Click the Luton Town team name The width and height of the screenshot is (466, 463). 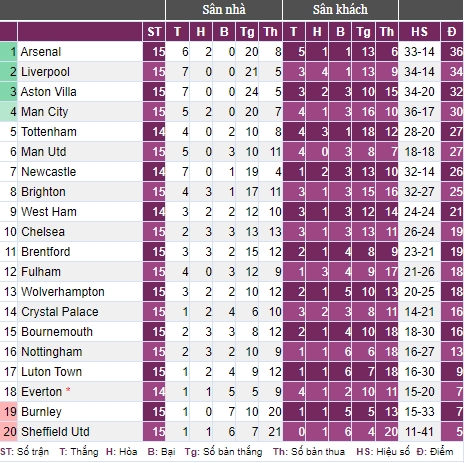point(51,372)
